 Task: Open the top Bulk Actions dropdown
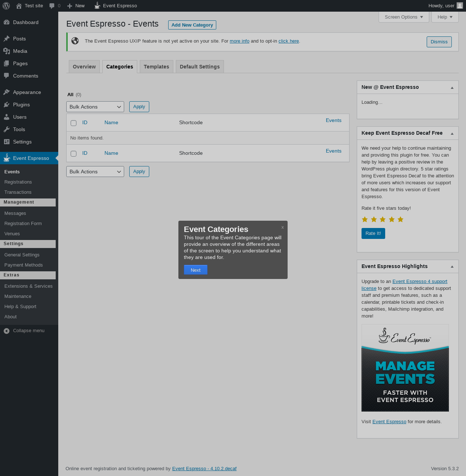point(95,107)
